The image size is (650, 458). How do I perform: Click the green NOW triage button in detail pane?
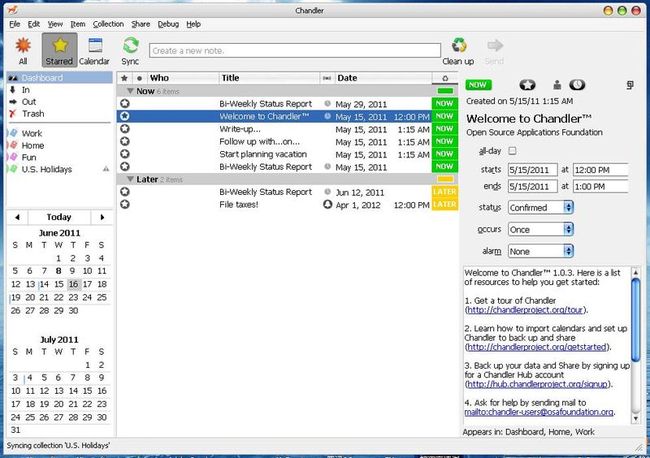(478, 85)
